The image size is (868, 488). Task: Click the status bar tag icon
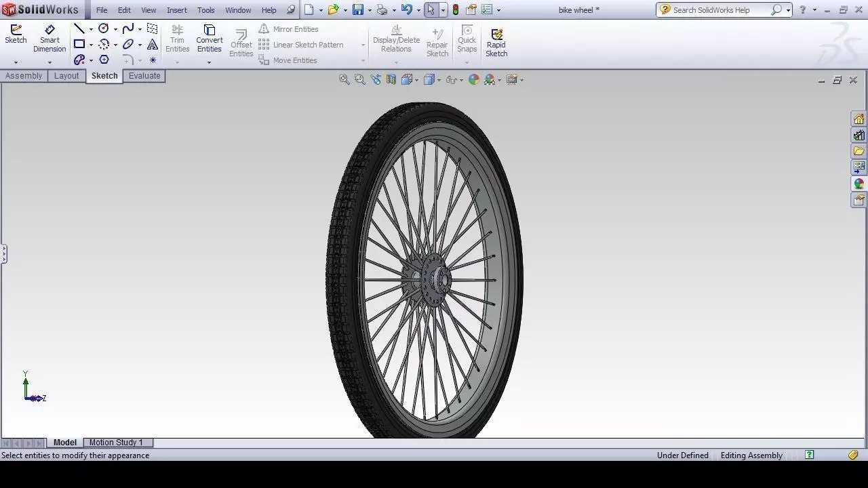853,455
